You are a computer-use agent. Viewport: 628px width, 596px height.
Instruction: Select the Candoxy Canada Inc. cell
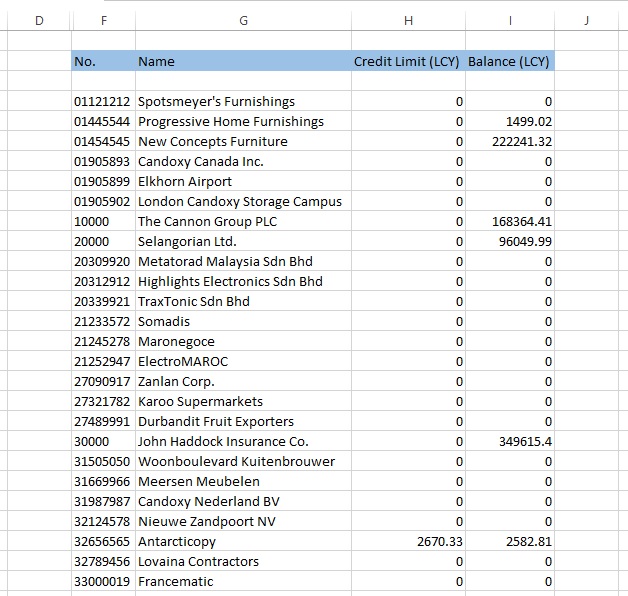tap(244, 161)
